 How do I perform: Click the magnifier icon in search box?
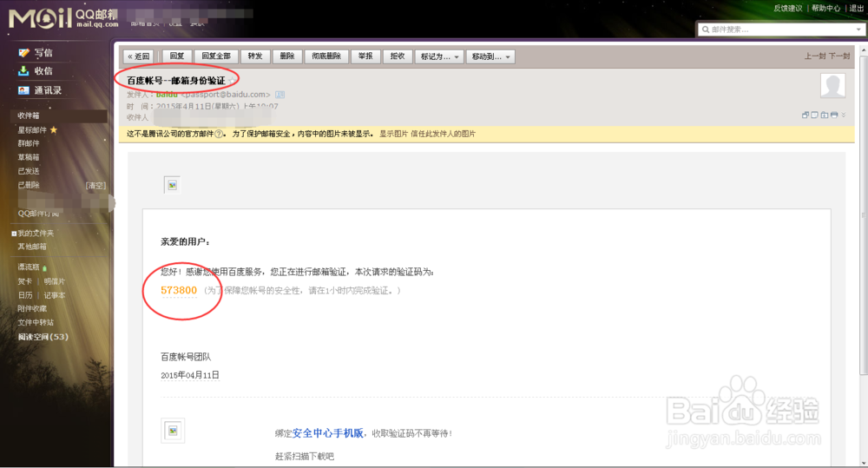(x=705, y=30)
